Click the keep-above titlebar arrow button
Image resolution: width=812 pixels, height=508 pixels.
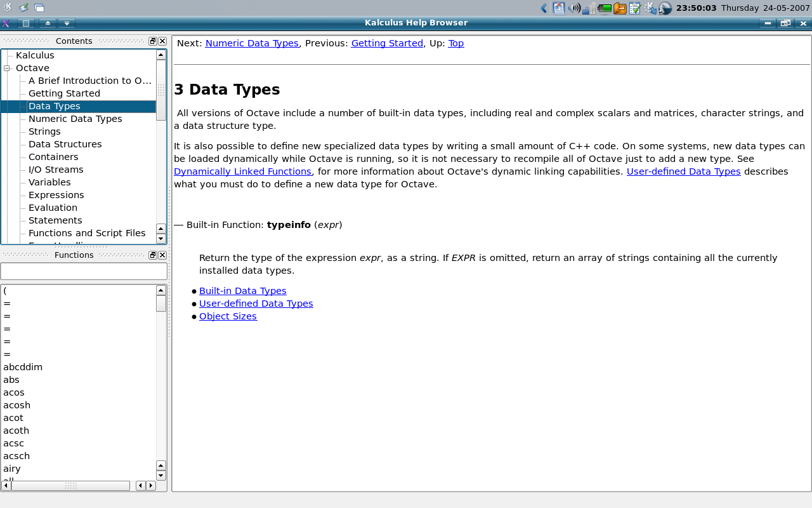[48, 23]
